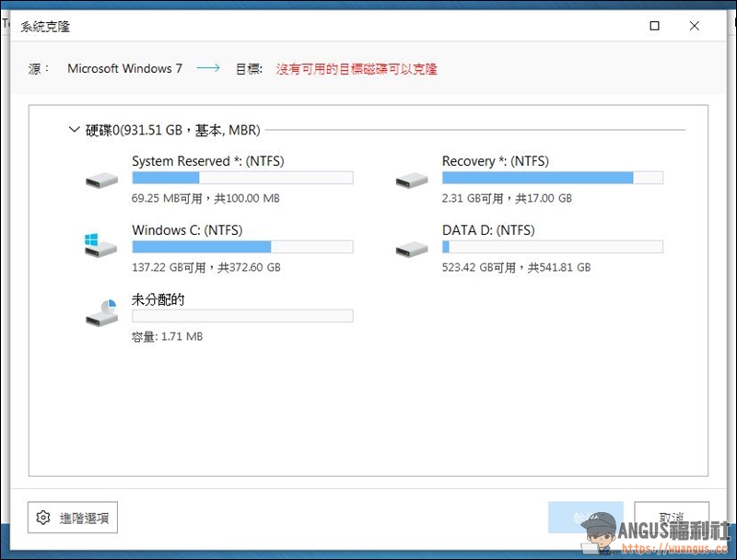Click the DATA D: usage bar

click(x=552, y=247)
